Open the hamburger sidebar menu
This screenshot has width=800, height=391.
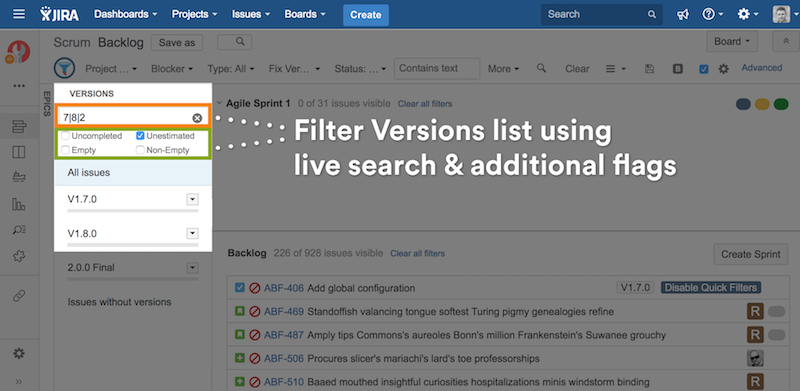click(x=19, y=14)
